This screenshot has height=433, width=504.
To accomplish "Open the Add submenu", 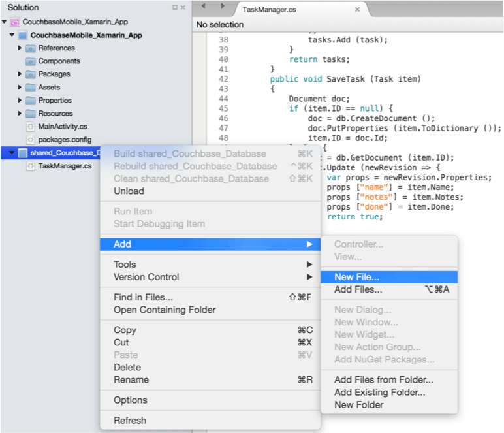I will tap(210, 244).
